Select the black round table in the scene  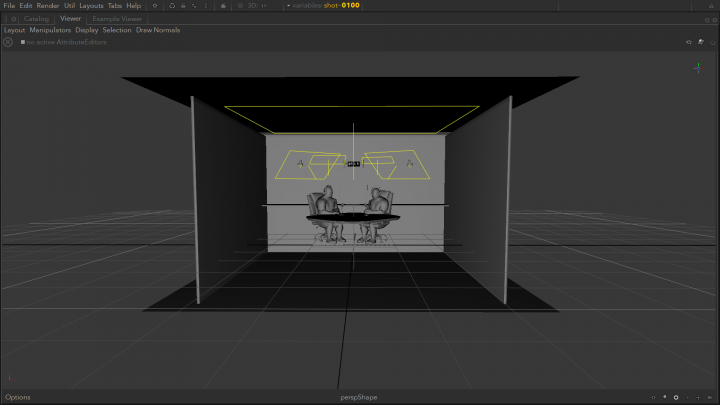[353, 218]
